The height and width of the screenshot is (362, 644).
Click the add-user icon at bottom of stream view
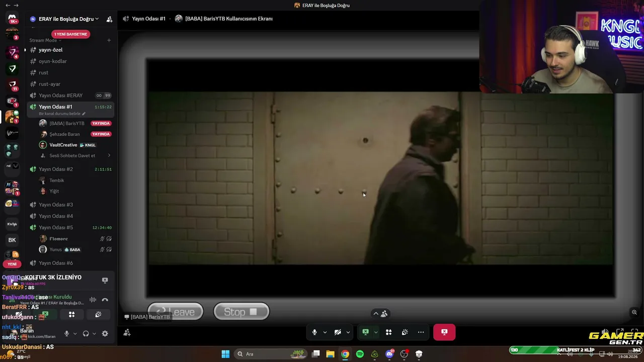(127, 332)
